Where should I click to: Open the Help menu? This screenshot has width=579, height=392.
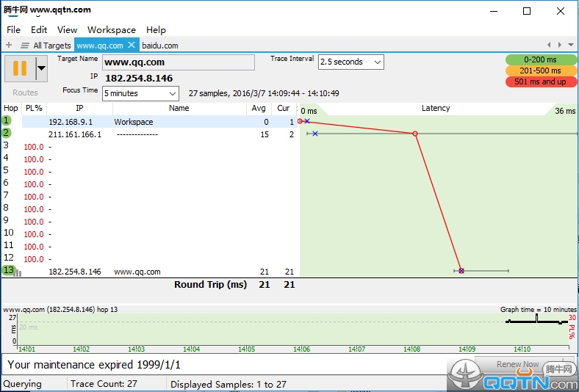[x=156, y=30]
